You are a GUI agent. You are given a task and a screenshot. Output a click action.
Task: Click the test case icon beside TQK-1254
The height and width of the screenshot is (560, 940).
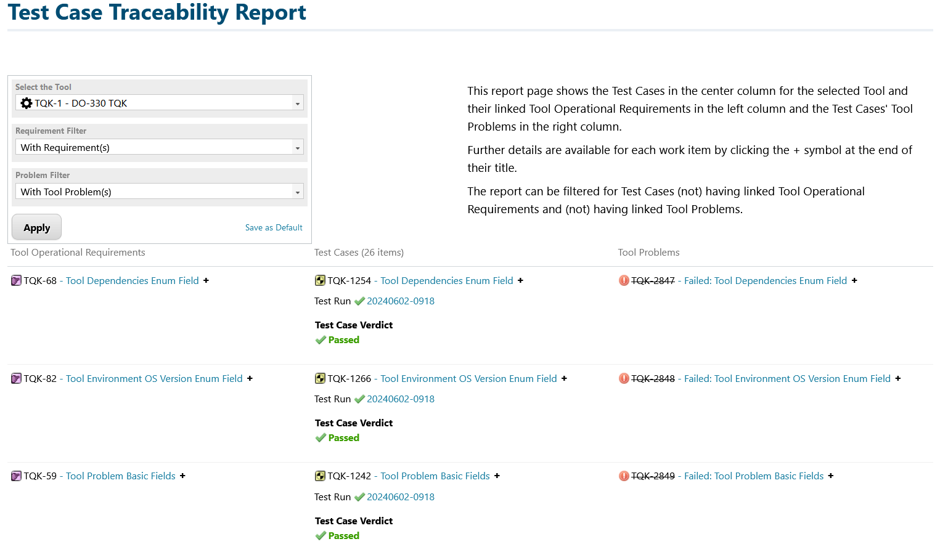point(320,281)
